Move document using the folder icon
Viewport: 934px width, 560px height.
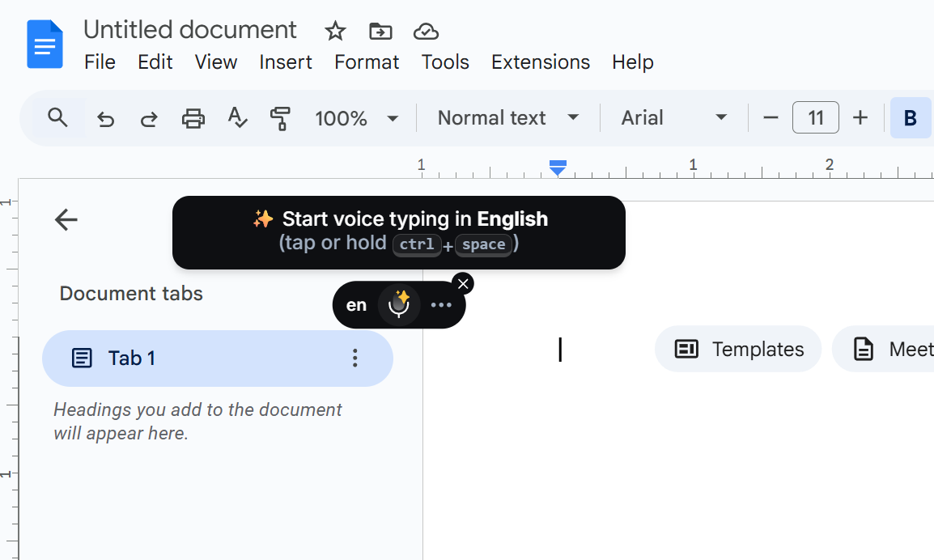click(380, 31)
